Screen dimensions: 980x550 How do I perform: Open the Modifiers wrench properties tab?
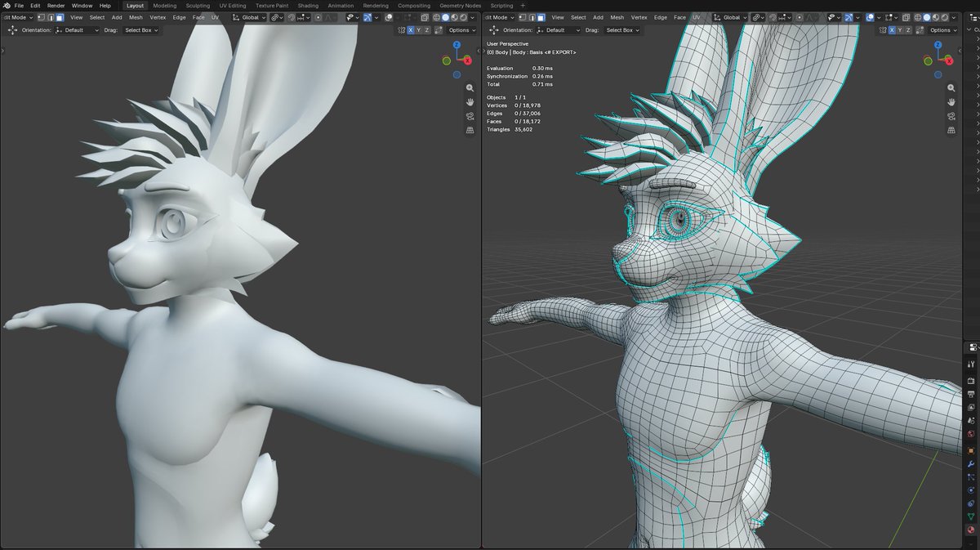point(971,463)
